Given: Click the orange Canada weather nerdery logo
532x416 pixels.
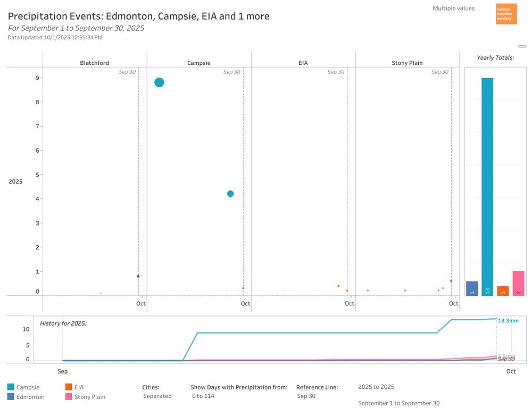Looking at the screenshot, I should tap(506, 14).
